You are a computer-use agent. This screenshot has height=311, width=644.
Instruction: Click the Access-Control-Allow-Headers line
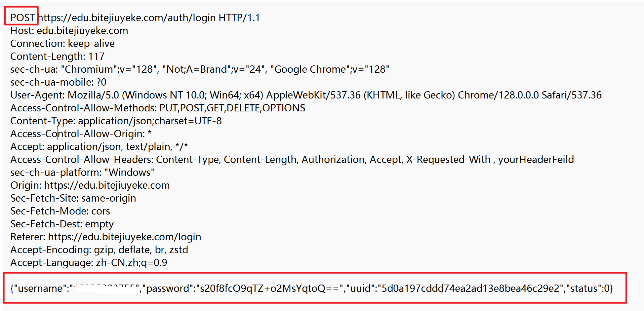(292, 159)
